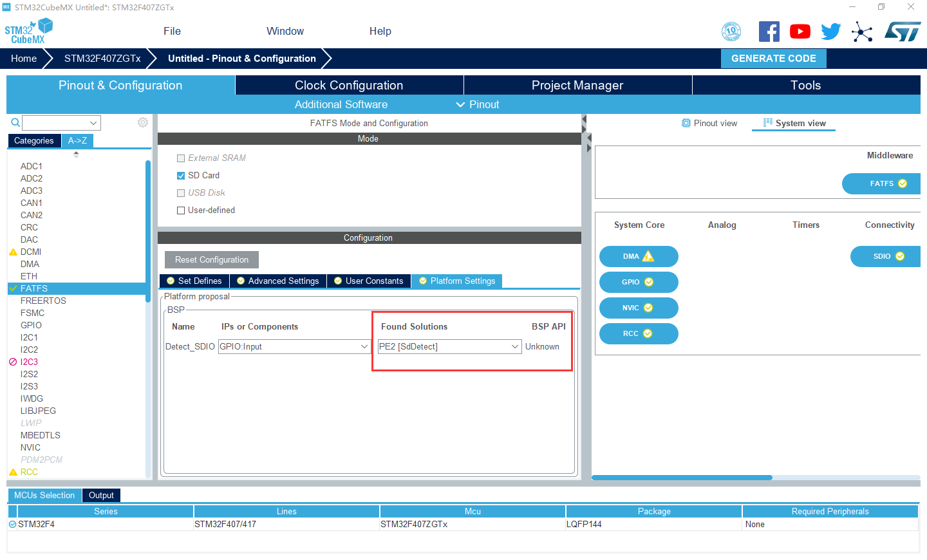Viewport: 927px width, 560px height.
Task: Open the Twitter bird icon link
Action: (x=831, y=32)
